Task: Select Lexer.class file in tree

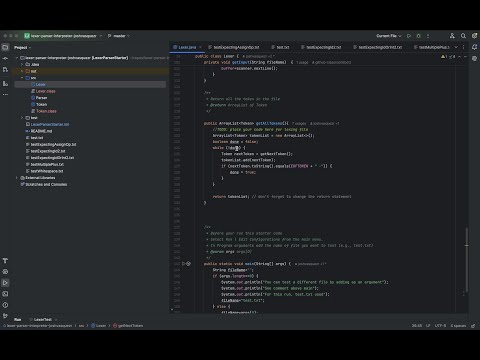Action: [x=43, y=91]
